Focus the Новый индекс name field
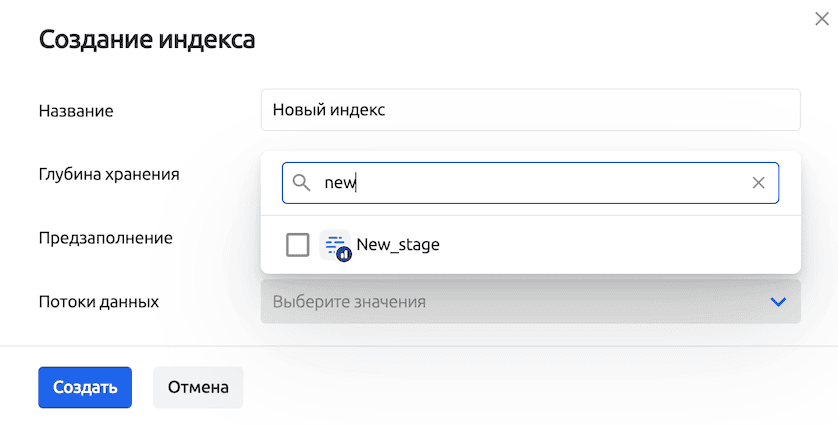838x426 pixels. tap(530, 110)
